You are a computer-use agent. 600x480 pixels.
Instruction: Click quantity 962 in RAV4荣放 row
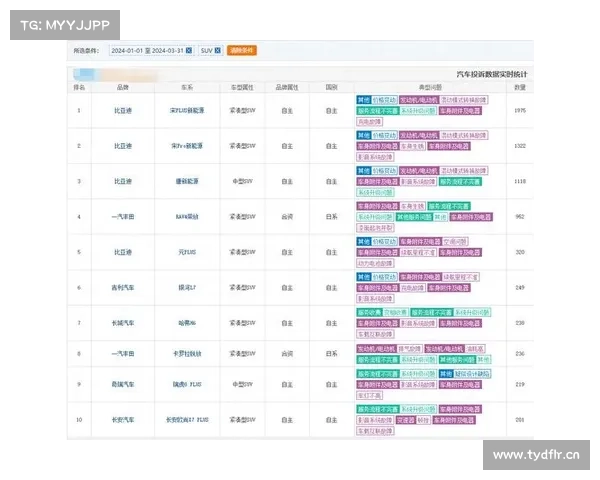click(520, 217)
